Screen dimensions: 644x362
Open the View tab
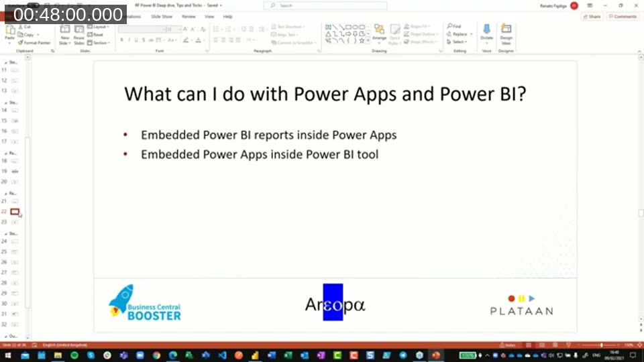point(209,16)
